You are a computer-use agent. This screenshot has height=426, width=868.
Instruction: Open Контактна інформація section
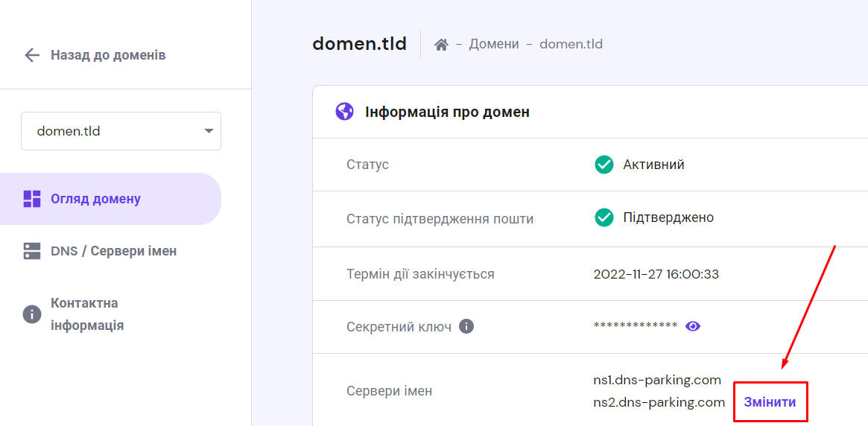(87, 314)
